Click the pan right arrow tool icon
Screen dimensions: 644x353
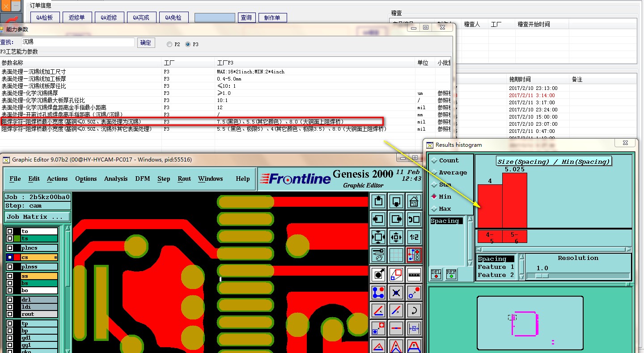click(396, 219)
